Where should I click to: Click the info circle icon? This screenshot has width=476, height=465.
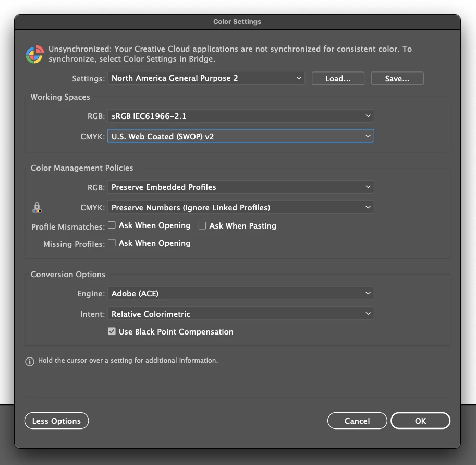(29, 362)
